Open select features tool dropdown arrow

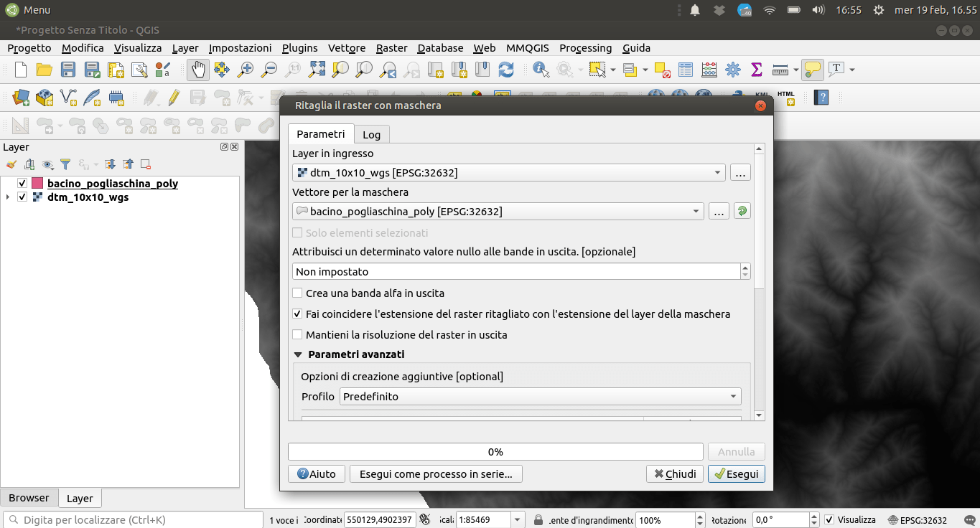pyautogui.click(x=612, y=70)
